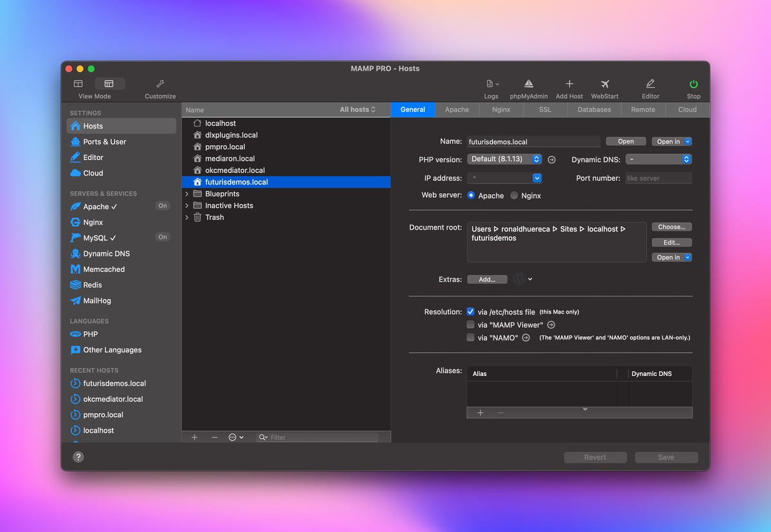Select the Apache web server radio
The height and width of the screenshot is (532, 771).
[472, 195]
